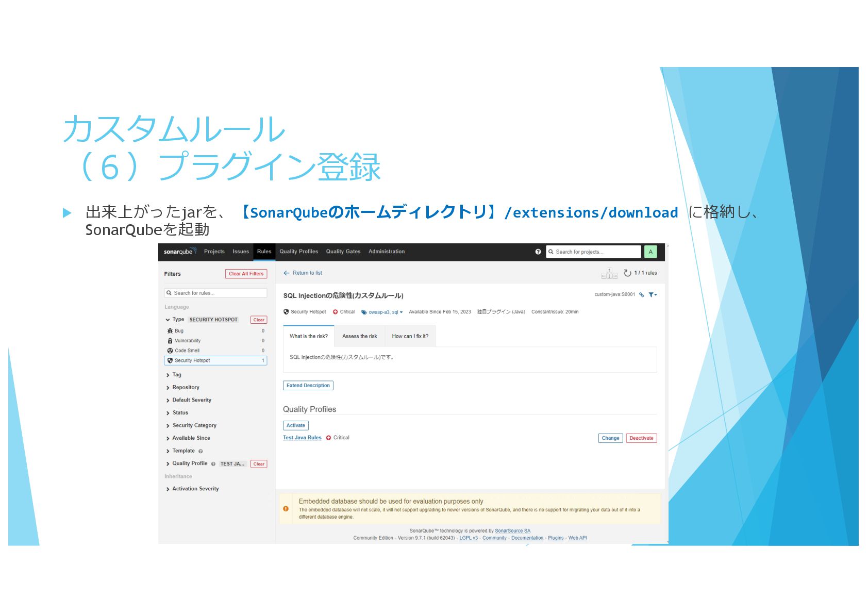Click the SonarQube logo
868x614 pixels.
(x=180, y=252)
